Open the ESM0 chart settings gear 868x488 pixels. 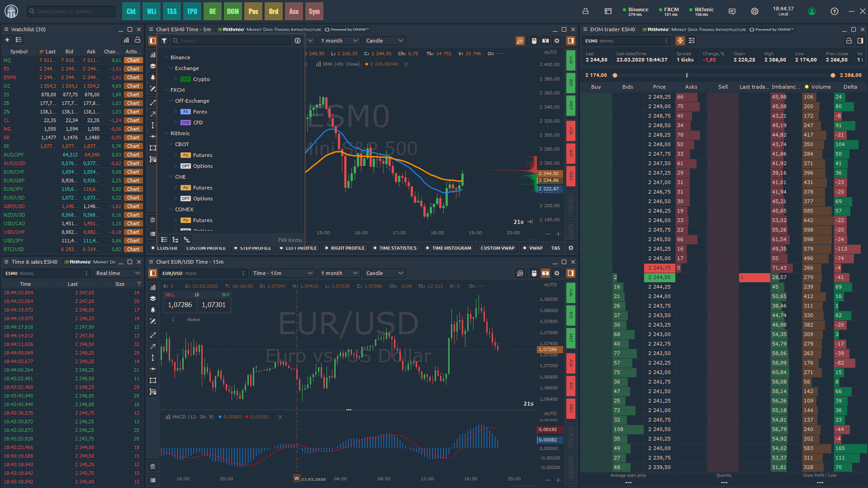pyautogui.click(x=557, y=41)
